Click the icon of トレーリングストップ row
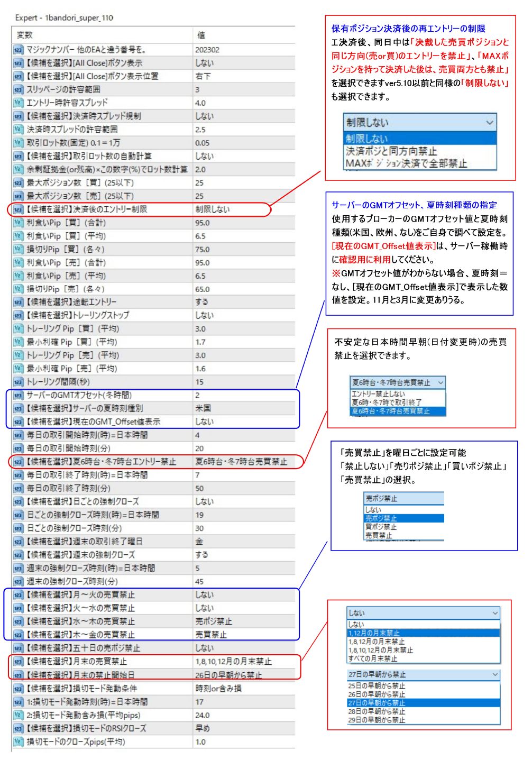The height and width of the screenshot is (769, 532). coord(18,315)
